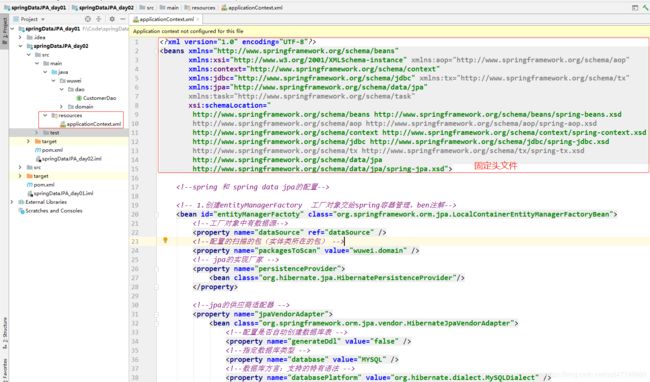Screen dimensions: 650x382
Task: Click the xsi:schemaLocation attribute line
Action: (x=229, y=105)
